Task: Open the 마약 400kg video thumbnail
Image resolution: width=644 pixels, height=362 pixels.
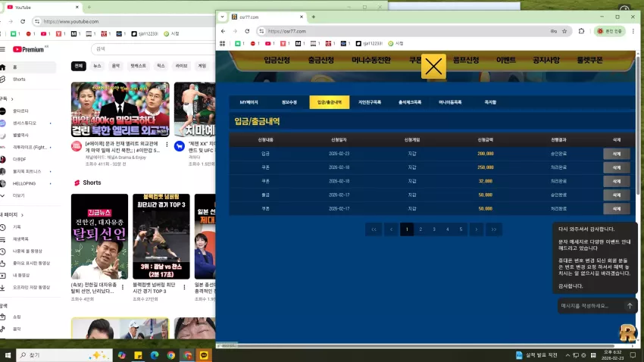Action: pyautogui.click(x=120, y=109)
